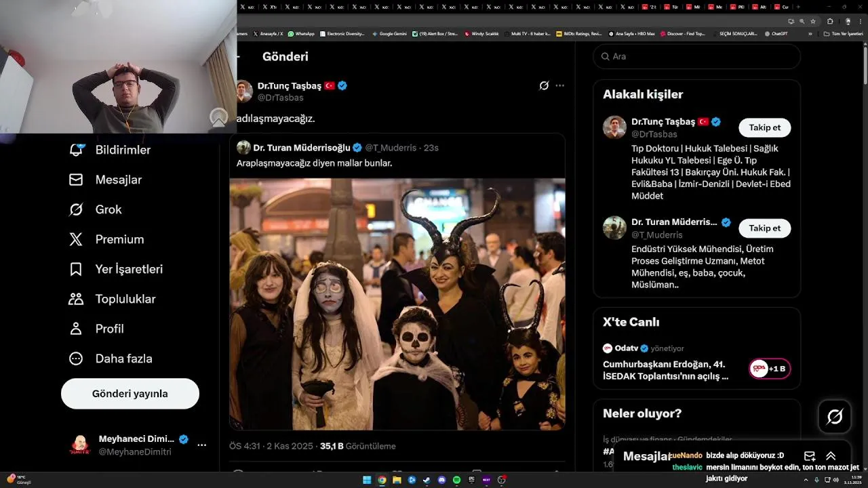Open Topluluklar people icon

(76, 299)
